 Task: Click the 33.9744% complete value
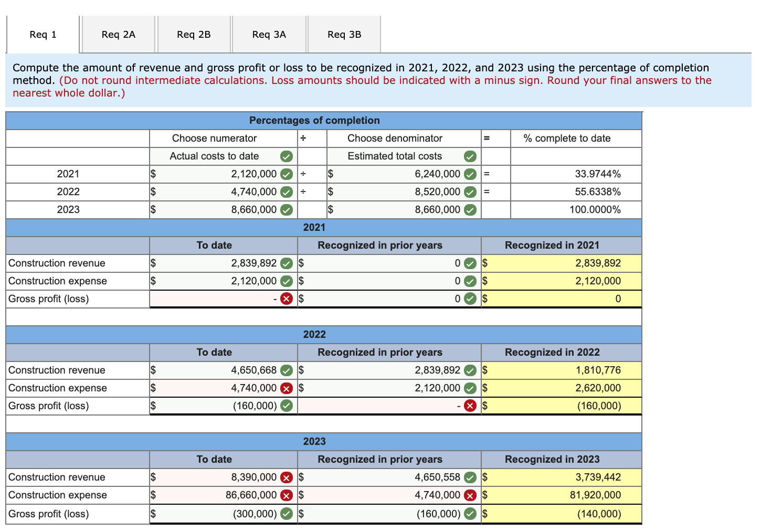click(x=598, y=174)
